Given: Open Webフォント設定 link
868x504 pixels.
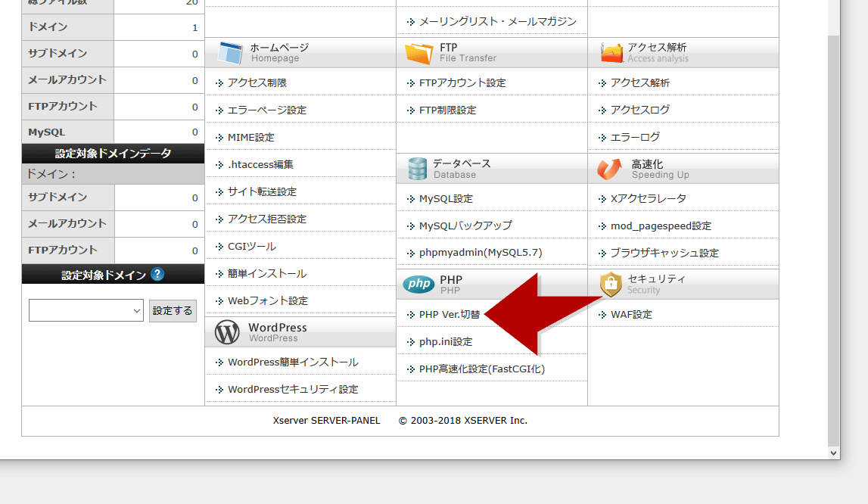Looking at the screenshot, I should (x=268, y=300).
